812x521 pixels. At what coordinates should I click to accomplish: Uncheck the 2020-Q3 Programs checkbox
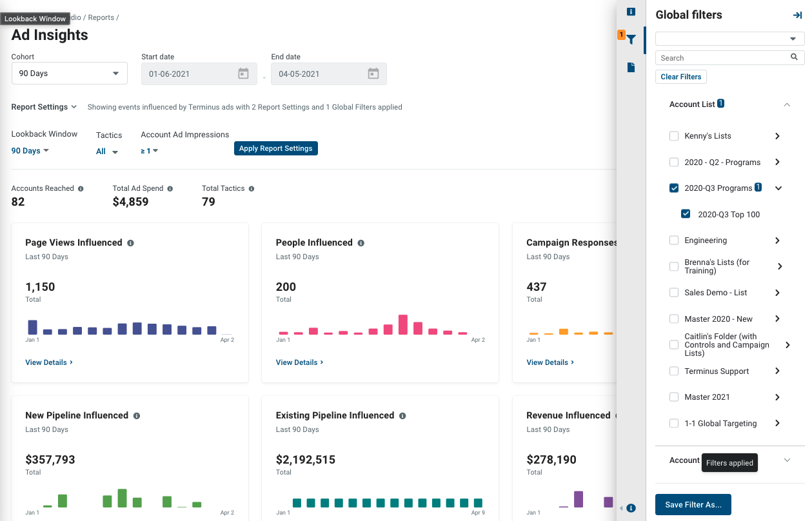pyautogui.click(x=674, y=188)
